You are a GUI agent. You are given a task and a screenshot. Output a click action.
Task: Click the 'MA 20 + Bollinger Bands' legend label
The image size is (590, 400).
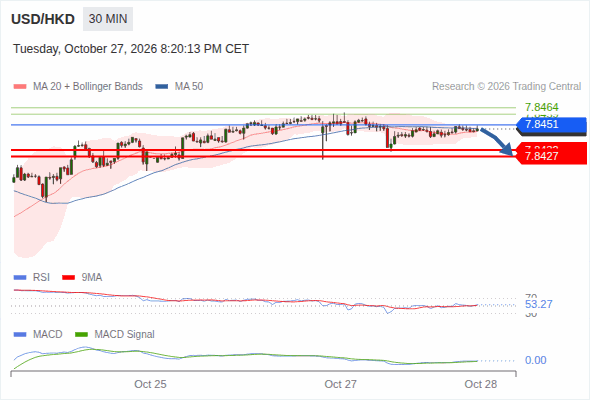click(88, 87)
